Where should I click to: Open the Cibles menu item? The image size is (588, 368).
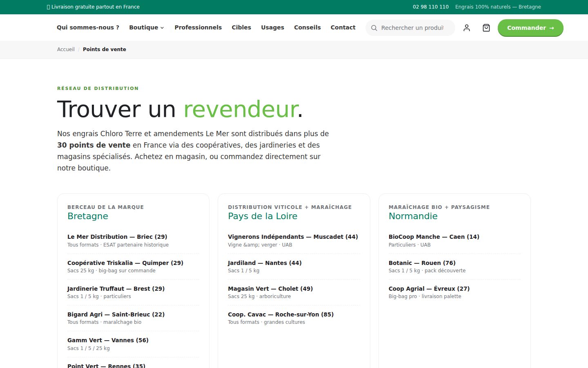click(241, 27)
